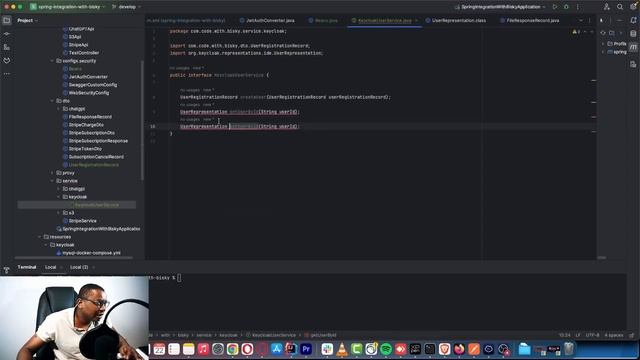Viewport: 640px width, 360px height.
Task: Open the Music app in dock
Action: (x=203, y=349)
